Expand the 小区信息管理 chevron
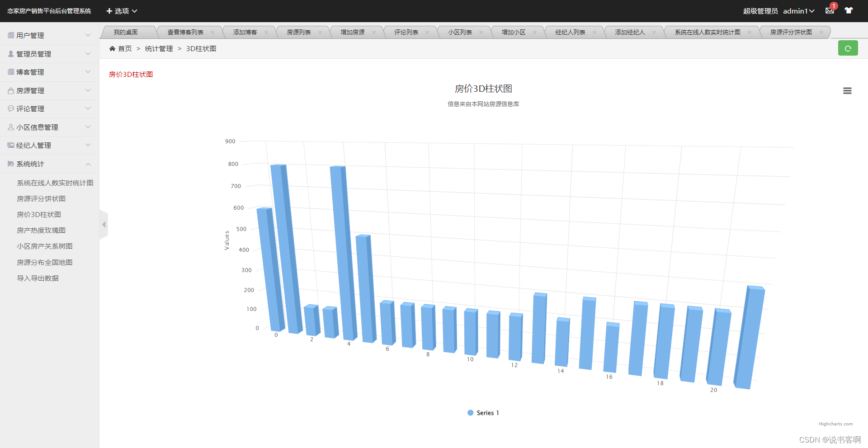This screenshot has width=868, height=448. coord(88,127)
